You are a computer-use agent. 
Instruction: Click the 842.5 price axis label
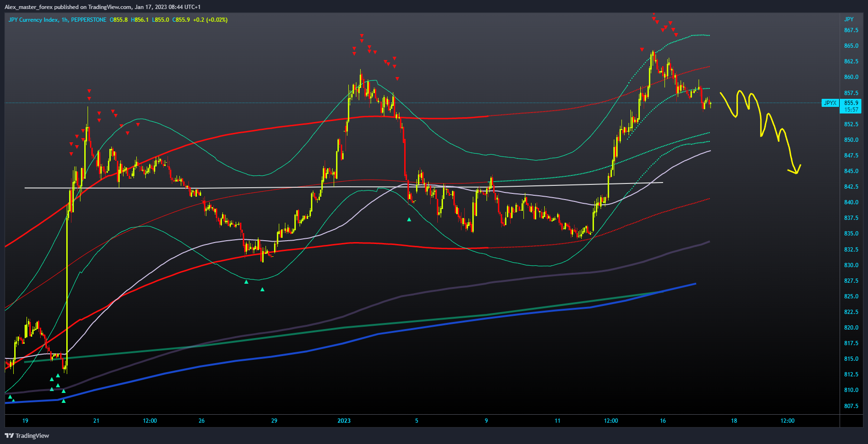(851, 187)
